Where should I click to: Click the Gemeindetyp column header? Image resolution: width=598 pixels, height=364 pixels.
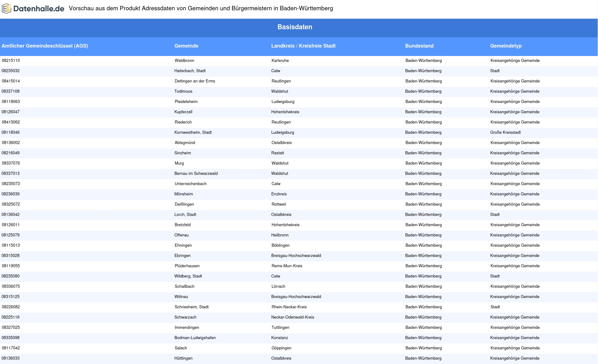(x=506, y=46)
